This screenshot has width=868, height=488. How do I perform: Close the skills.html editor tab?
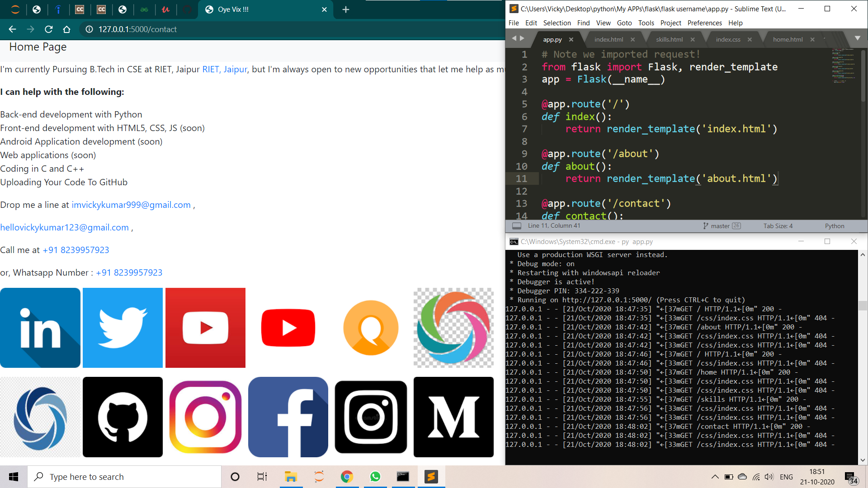click(693, 39)
